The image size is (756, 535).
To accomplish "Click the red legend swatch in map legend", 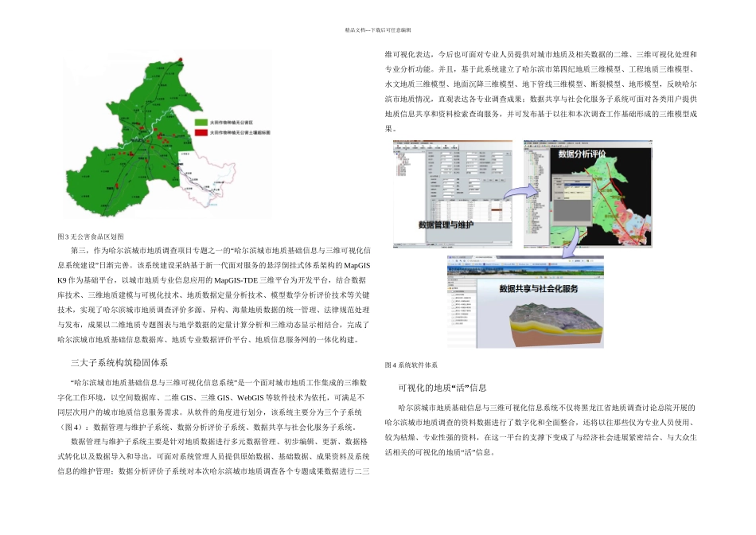I will pyautogui.click(x=201, y=132).
